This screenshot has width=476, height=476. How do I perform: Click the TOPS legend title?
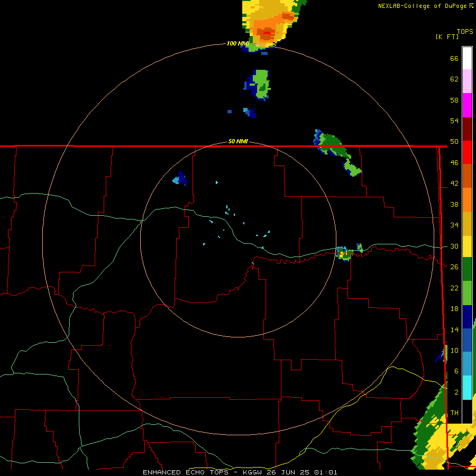[465, 31]
